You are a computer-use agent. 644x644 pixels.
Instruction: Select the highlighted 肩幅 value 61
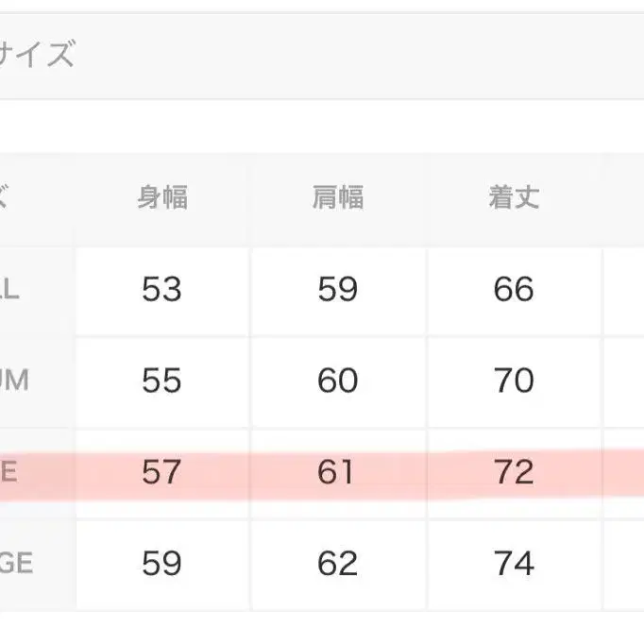point(337,471)
